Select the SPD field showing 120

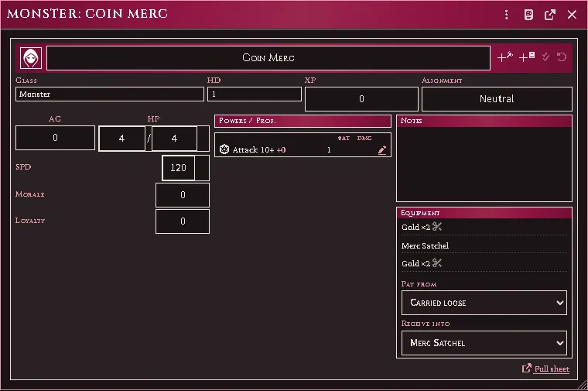[178, 168]
